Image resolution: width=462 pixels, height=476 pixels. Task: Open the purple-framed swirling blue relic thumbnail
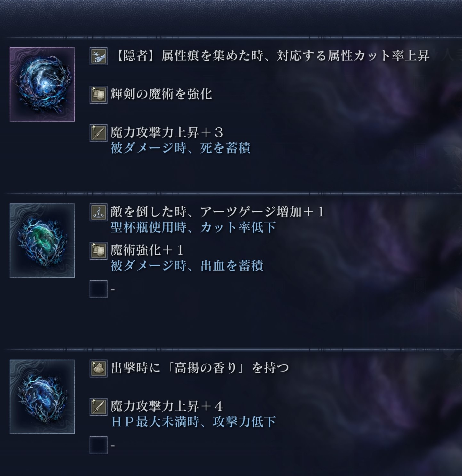pyautogui.click(x=42, y=84)
